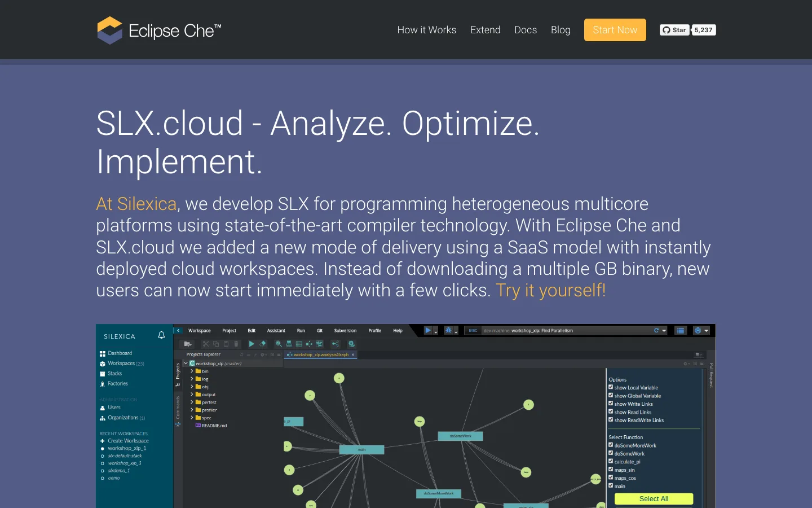Viewport: 812px width, 508px height.
Task: Click the eraser clean toolbar icon
Action: click(263, 344)
